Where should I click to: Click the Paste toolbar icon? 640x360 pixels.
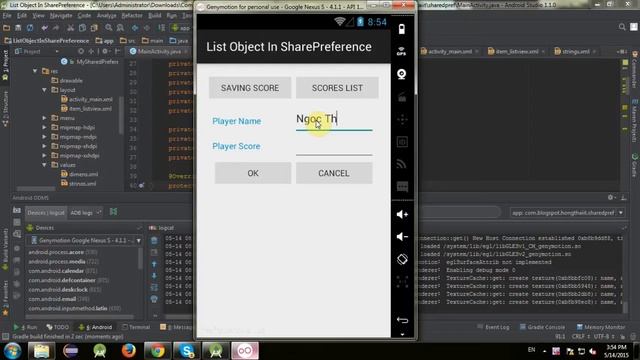(94, 28)
